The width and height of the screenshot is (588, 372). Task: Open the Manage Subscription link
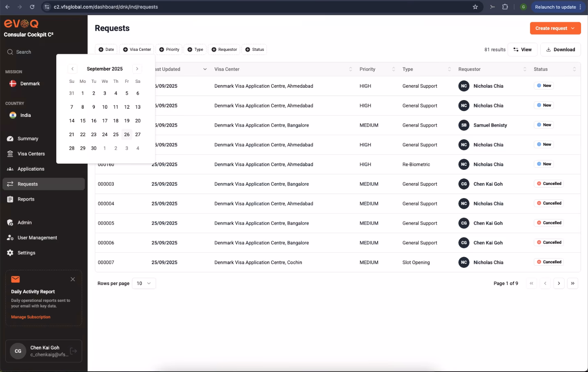coord(31,317)
